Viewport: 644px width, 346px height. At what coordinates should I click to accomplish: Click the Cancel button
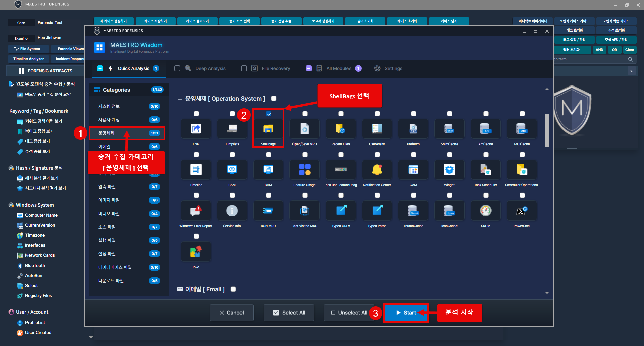(x=232, y=313)
